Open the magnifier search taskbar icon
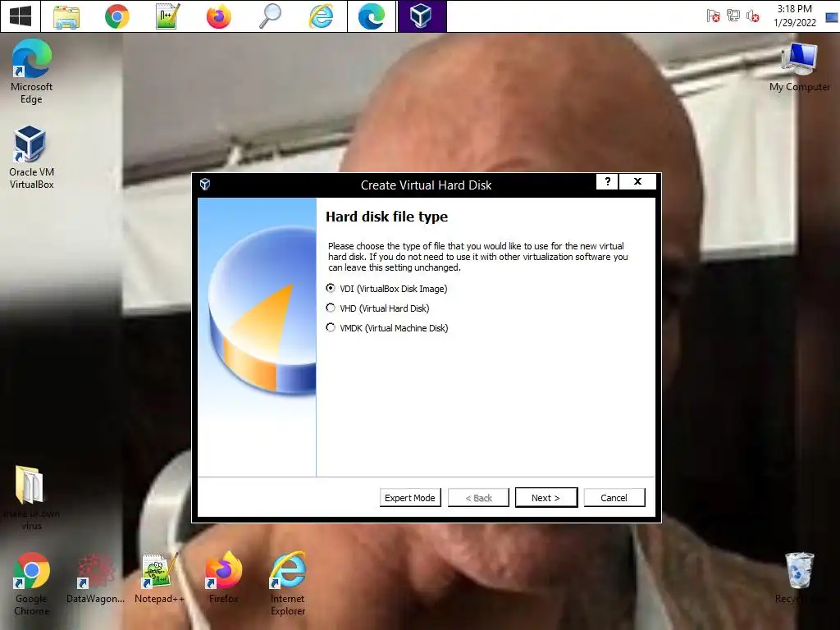Image resolution: width=840 pixels, height=630 pixels. [269, 16]
